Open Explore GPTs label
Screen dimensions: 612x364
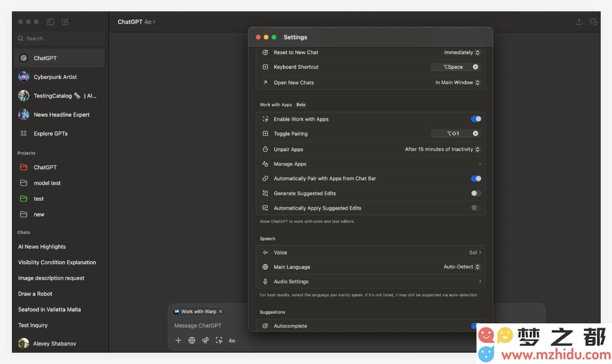click(51, 133)
